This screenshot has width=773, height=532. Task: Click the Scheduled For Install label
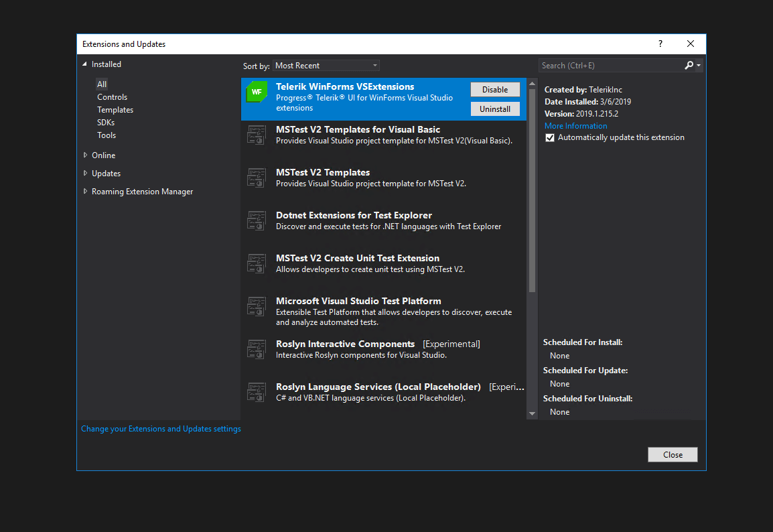[583, 342]
